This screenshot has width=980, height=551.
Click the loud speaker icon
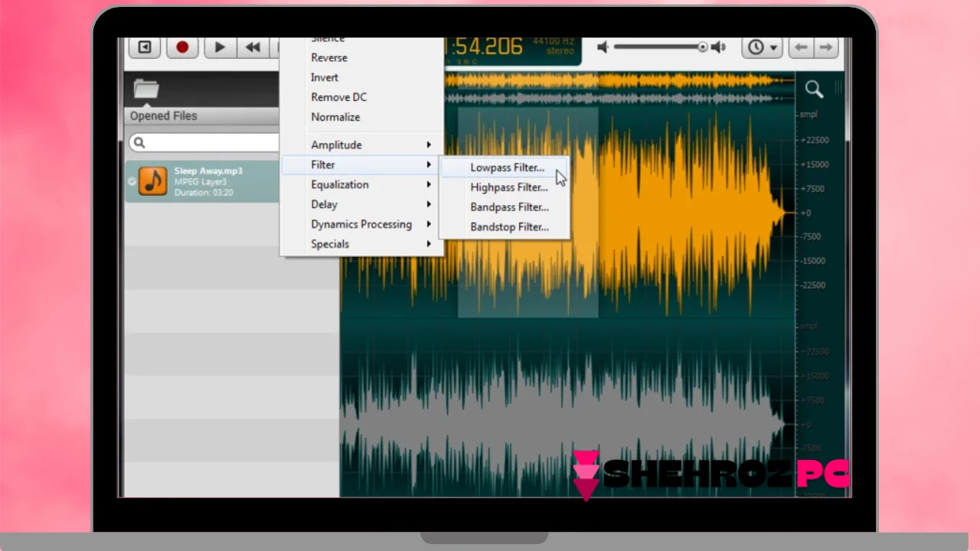click(718, 47)
